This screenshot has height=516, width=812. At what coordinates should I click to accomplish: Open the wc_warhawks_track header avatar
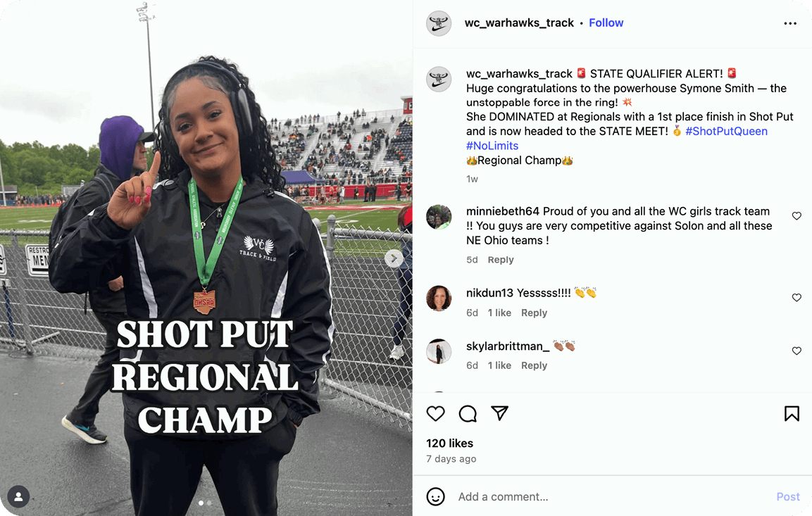click(439, 23)
